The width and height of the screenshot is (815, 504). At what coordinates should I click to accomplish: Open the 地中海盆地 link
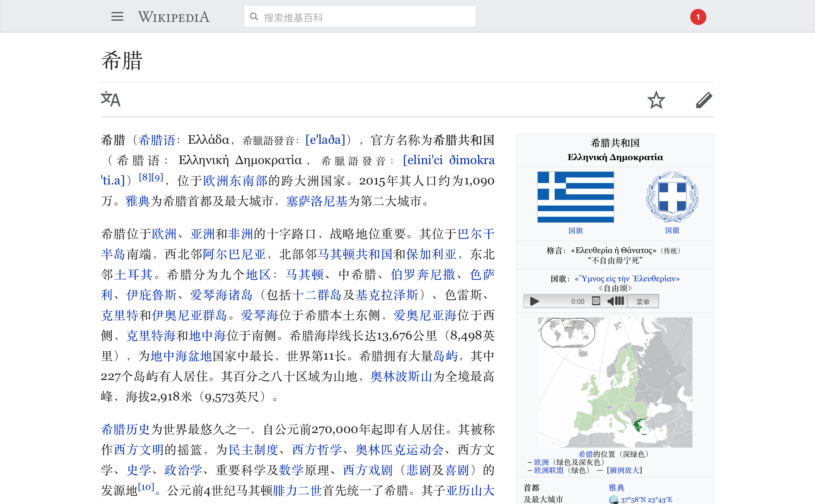click(181, 356)
